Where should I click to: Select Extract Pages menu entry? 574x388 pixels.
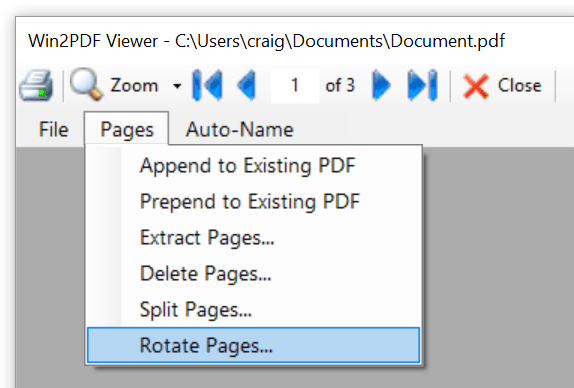click(253, 237)
